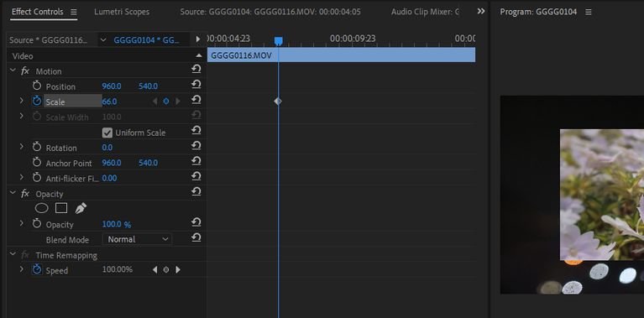Reset the Anti-flicker Filter parameter
Screen dimensions: 644x318
[196, 176]
